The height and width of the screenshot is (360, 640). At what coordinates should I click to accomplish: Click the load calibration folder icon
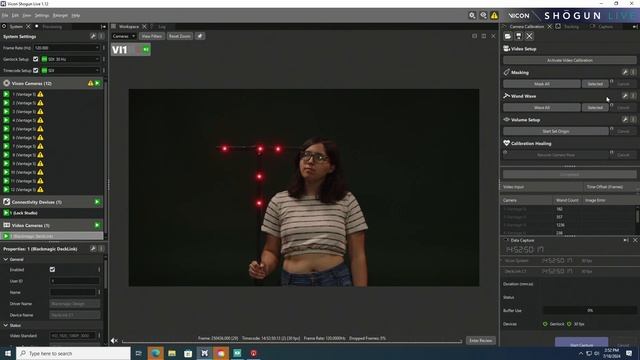click(x=507, y=36)
